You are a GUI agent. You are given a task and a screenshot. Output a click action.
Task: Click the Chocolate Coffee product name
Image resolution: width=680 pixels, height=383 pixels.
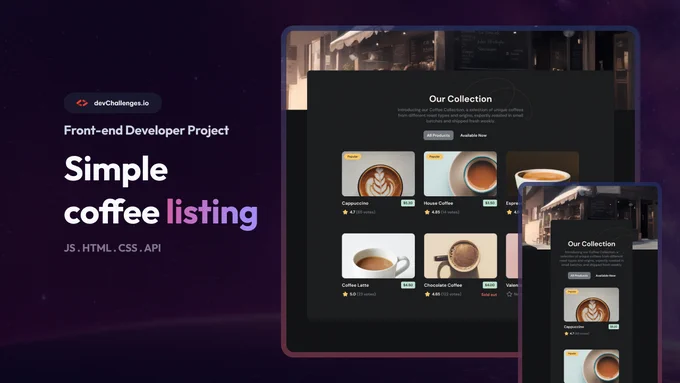(x=443, y=285)
